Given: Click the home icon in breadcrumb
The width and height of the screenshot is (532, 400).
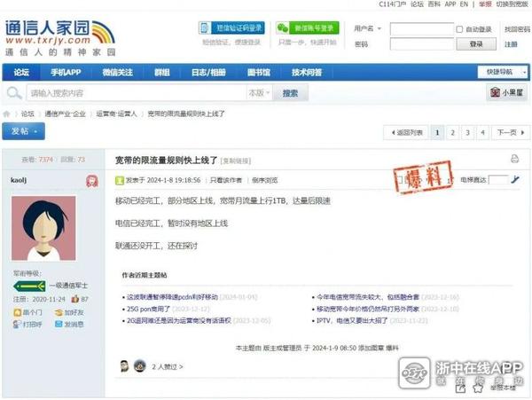Looking at the screenshot, I should (7, 114).
